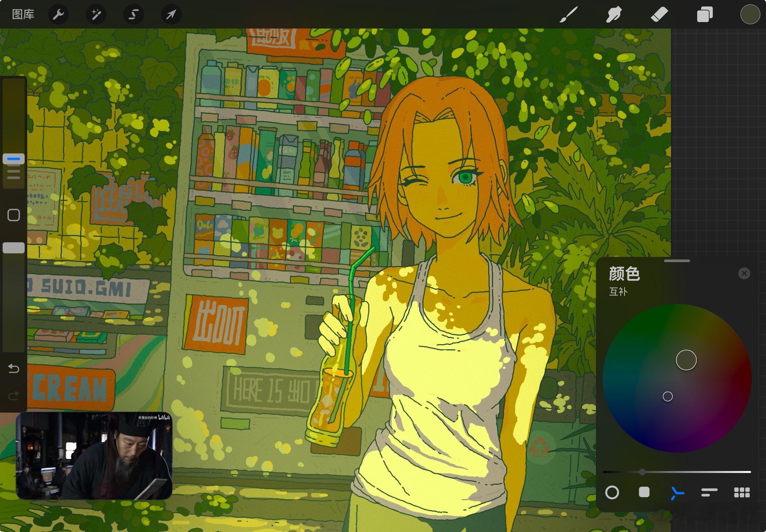The height and width of the screenshot is (532, 766).
Task: Switch to the Harmony color tab
Action: click(x=677, y=493)
